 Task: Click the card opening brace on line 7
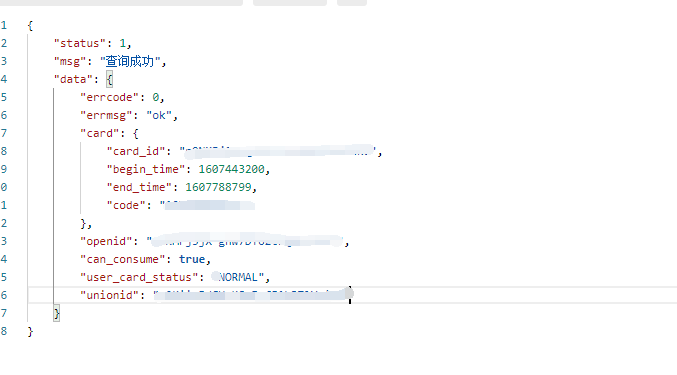[x=136, y=133]
